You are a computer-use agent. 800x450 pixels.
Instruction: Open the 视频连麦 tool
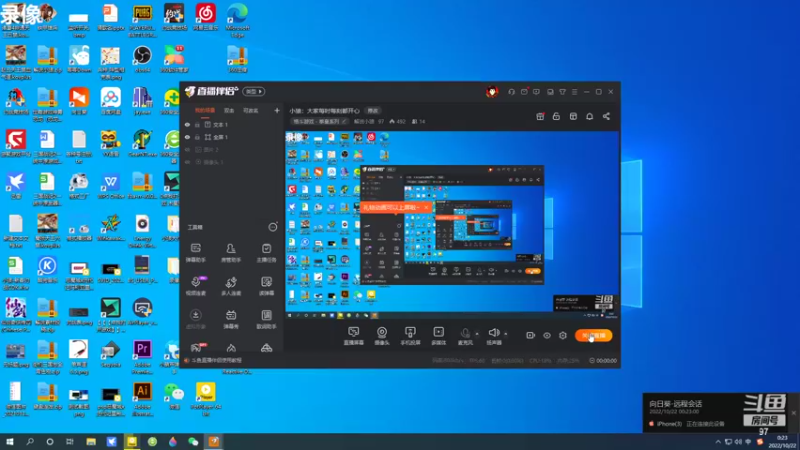(x=195, y=286)
